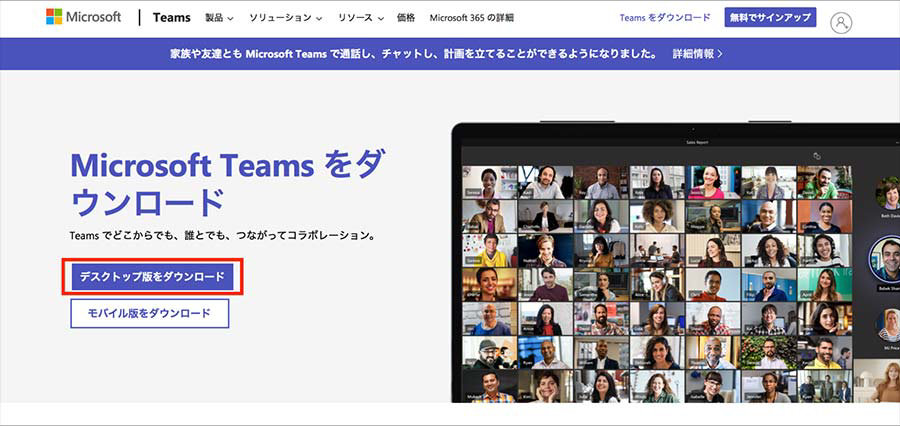Click the Teams brand link
The height and width of the screenshot is (426, 900).
(x=172, y=18)
